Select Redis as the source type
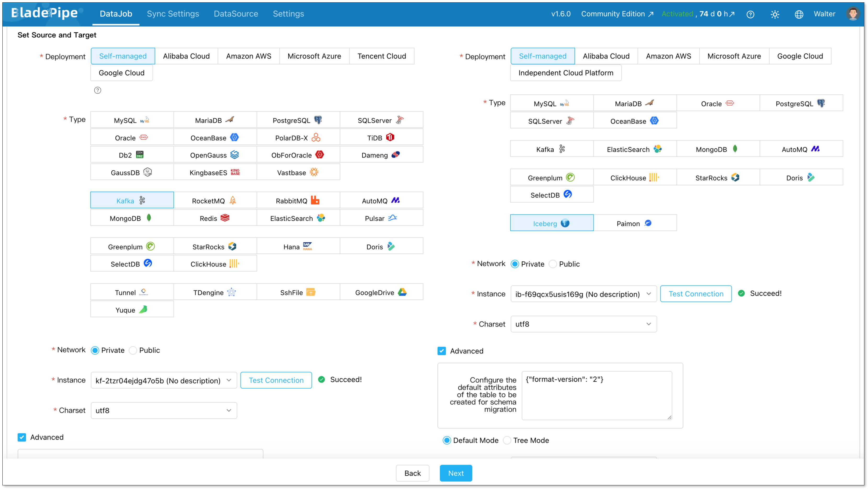868x489 pixels. coord(215,218)
